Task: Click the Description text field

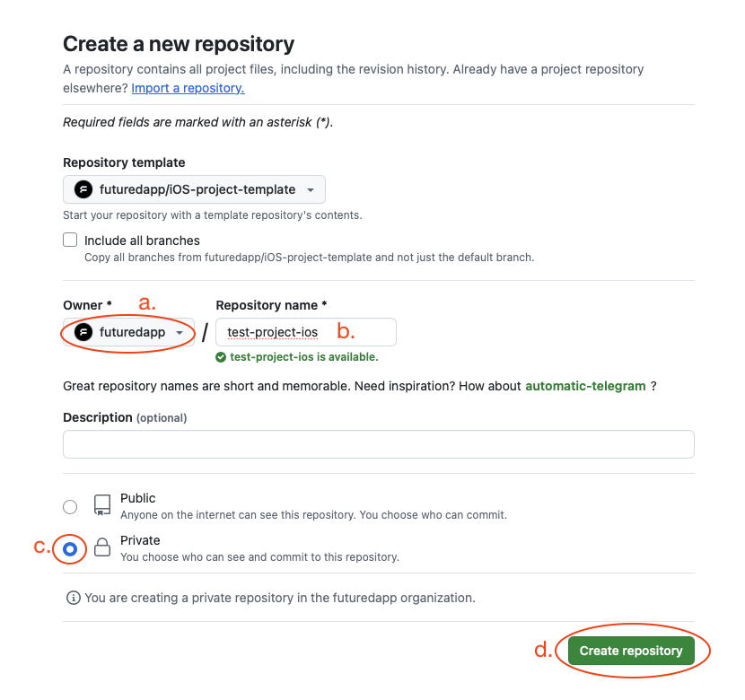Action: point(378,444)
